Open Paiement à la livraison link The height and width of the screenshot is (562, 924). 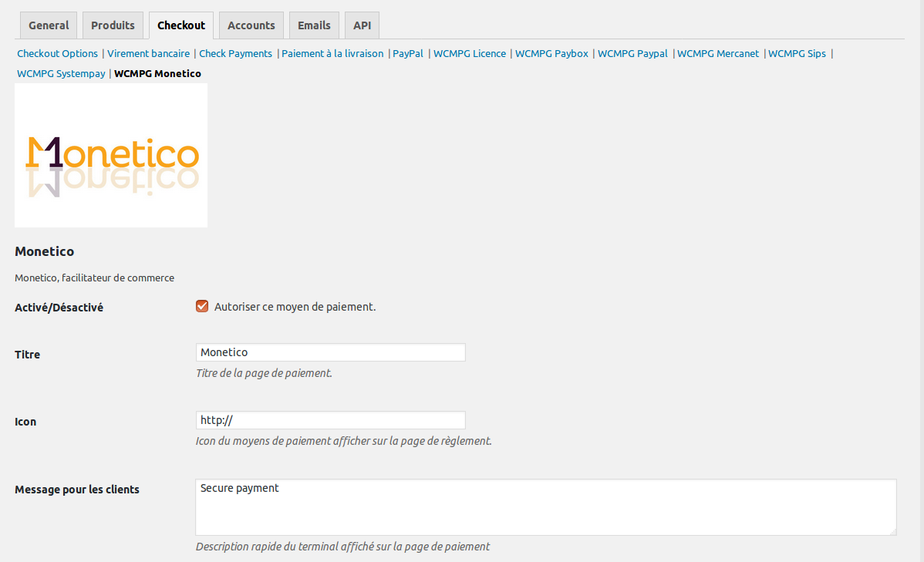point(332,54)
